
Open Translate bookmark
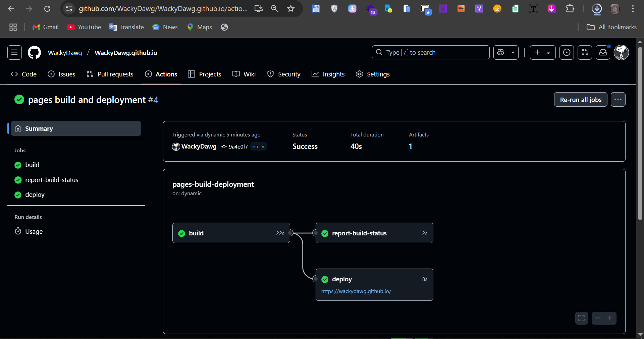coord(127,27)
